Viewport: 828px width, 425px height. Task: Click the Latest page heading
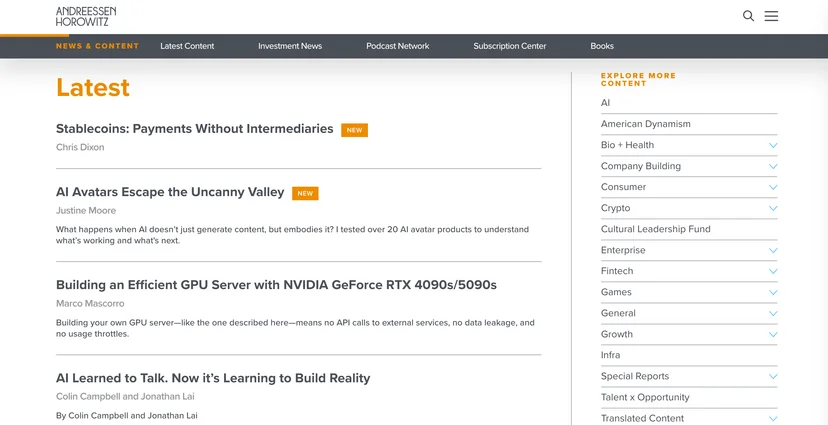[93, 88]
